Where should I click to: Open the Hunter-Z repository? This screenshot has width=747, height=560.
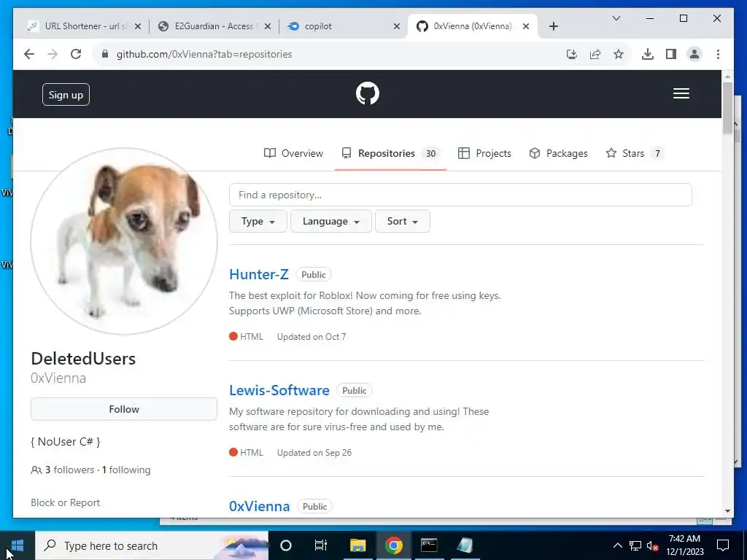[x=259, y=274]
